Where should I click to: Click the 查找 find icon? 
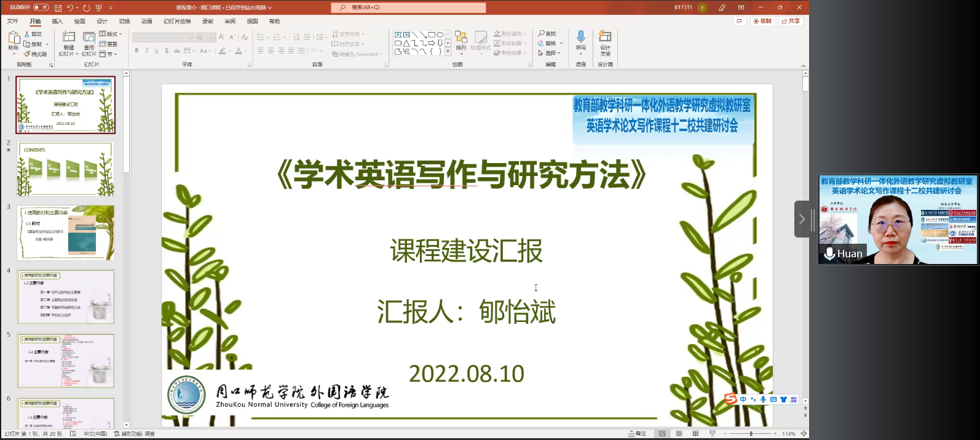click(547, 34)
